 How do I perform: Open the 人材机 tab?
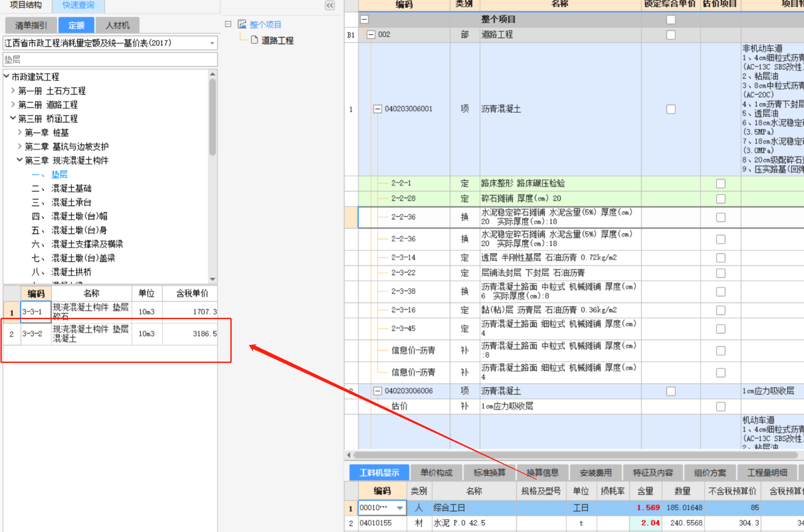117,25
